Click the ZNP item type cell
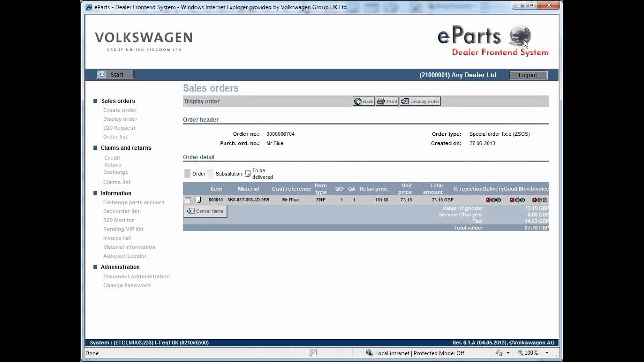This screenshot has height=362, width=644. coord(320,200)
